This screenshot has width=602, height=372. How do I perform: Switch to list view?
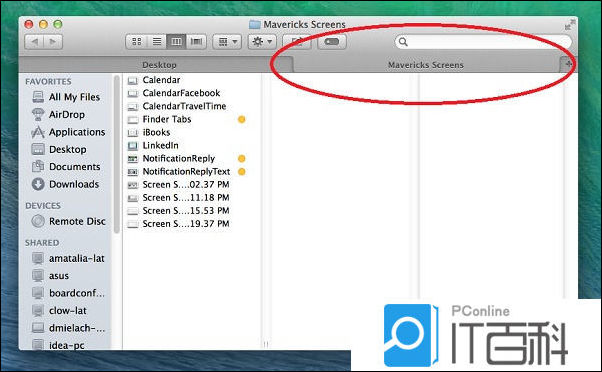[157, 41]
